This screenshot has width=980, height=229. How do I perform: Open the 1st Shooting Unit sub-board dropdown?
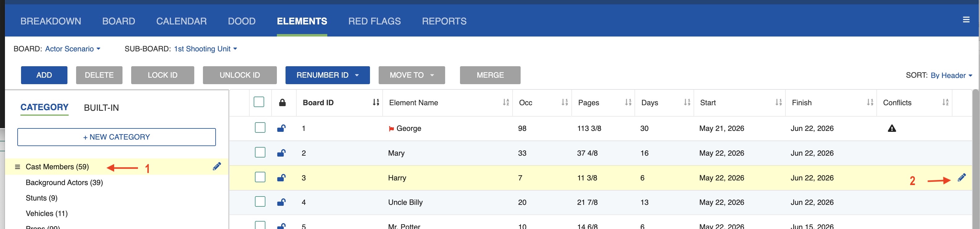205,49
